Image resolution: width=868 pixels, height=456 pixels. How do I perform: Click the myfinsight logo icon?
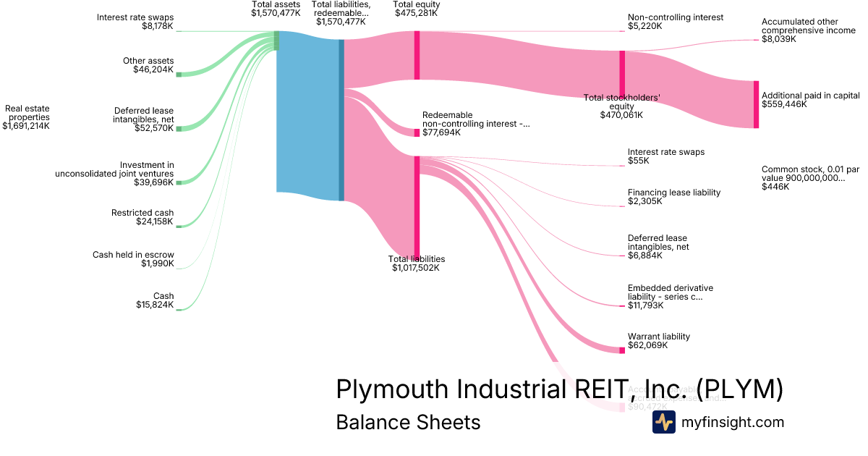coord(663,422)
